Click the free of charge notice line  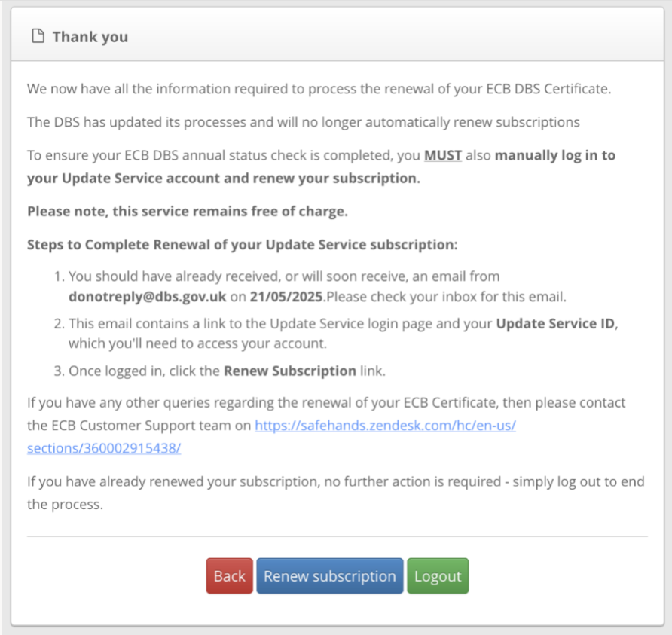pyautogui.click(x=187, y=212)
